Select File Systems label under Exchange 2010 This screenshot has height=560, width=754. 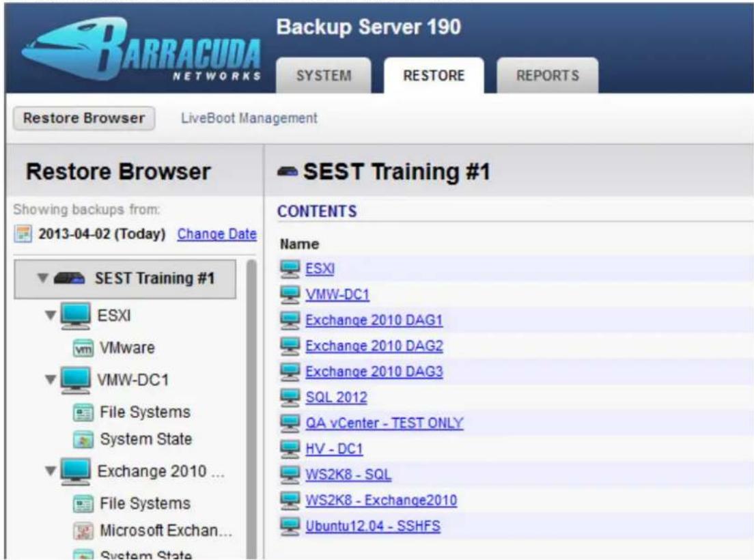click(x=145, y=504)
